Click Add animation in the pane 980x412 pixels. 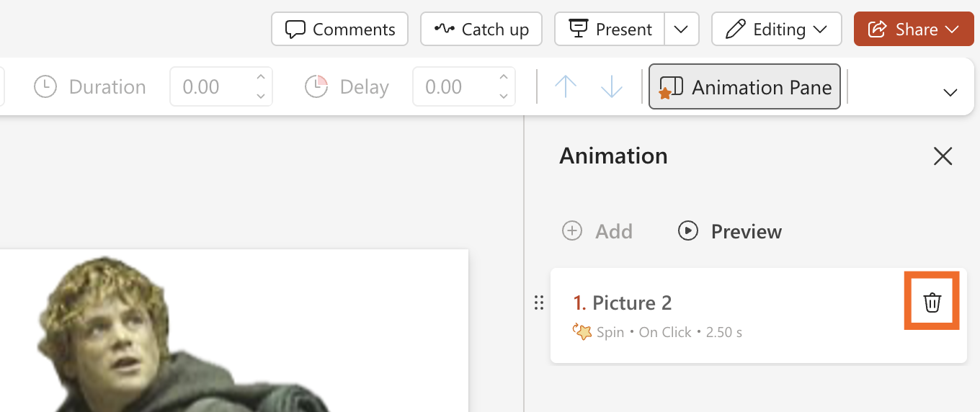597,231
